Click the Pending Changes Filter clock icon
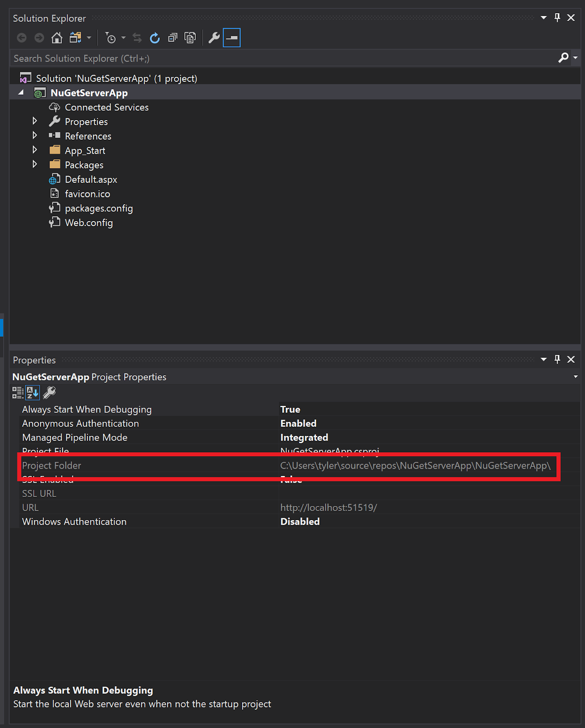Viewport: 585px width, 728px height. click(110, 38)
